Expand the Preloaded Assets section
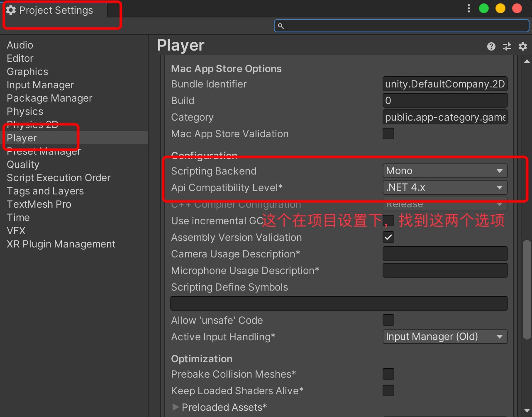 pos(175,407)
